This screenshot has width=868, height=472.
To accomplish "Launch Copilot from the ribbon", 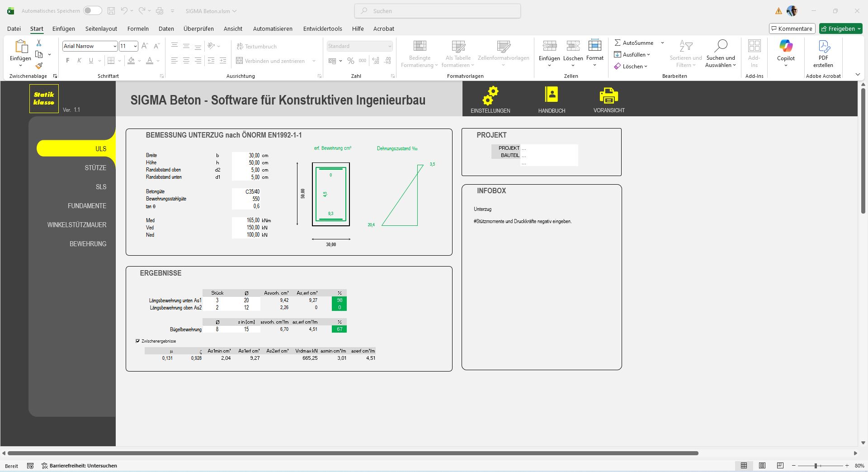I will coord(786,46).
